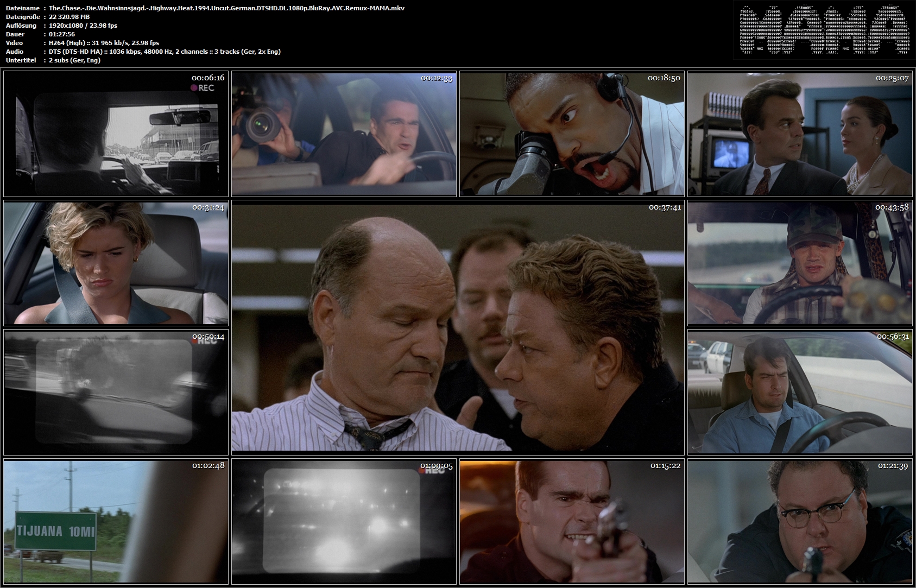
Task: Open the thumbnail timestamped 01:21:39
Action: [800, 521]
